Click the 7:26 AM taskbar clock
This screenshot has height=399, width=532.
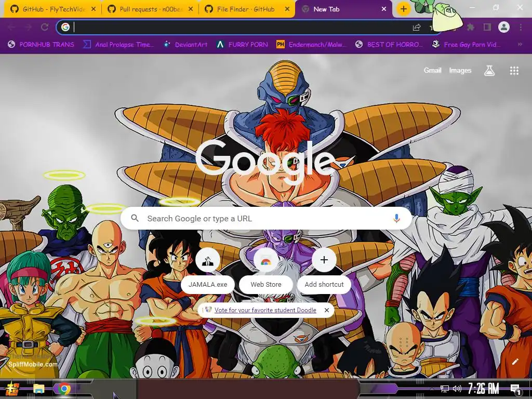[484, 389]
